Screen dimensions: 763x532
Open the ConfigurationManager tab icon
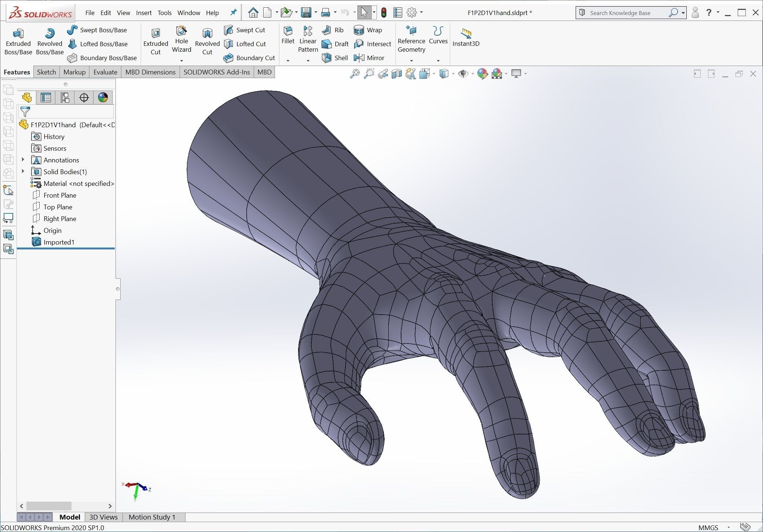click(x=65, y=98)
